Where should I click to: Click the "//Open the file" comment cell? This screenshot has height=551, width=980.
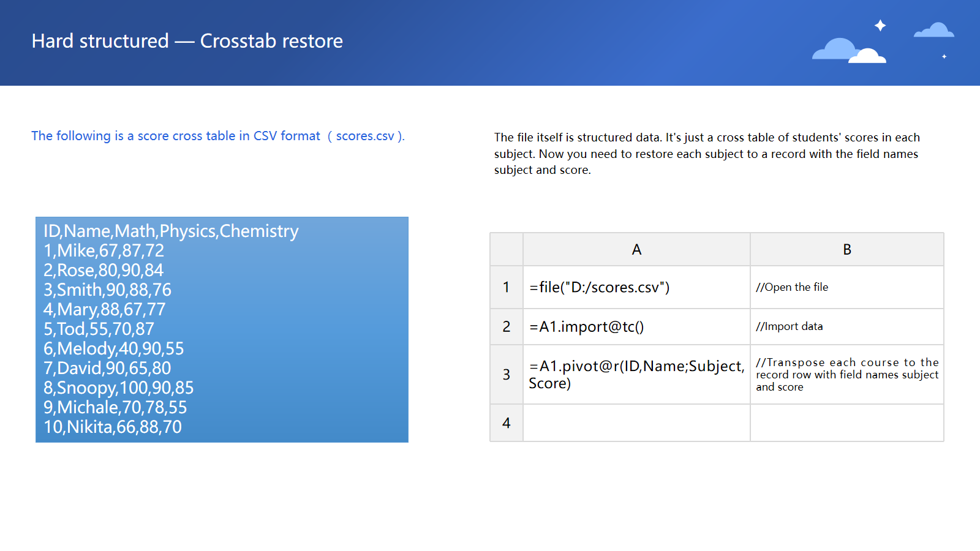[846, 287]
